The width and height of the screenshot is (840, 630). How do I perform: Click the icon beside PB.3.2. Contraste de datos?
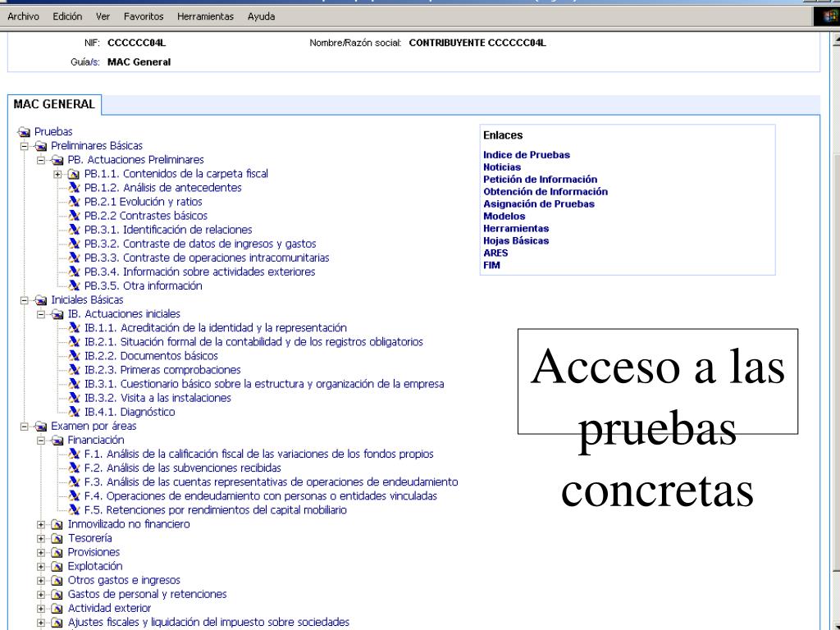(75, 244)
